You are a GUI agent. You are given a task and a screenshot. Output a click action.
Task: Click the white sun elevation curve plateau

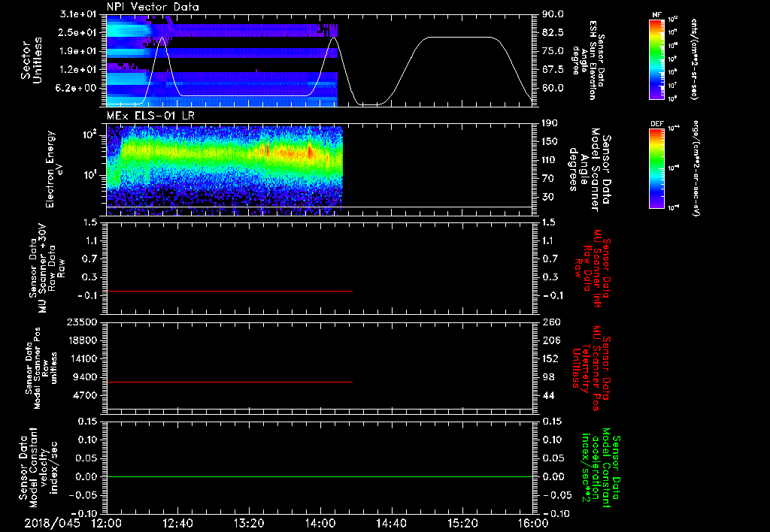[x=459, y=38]
